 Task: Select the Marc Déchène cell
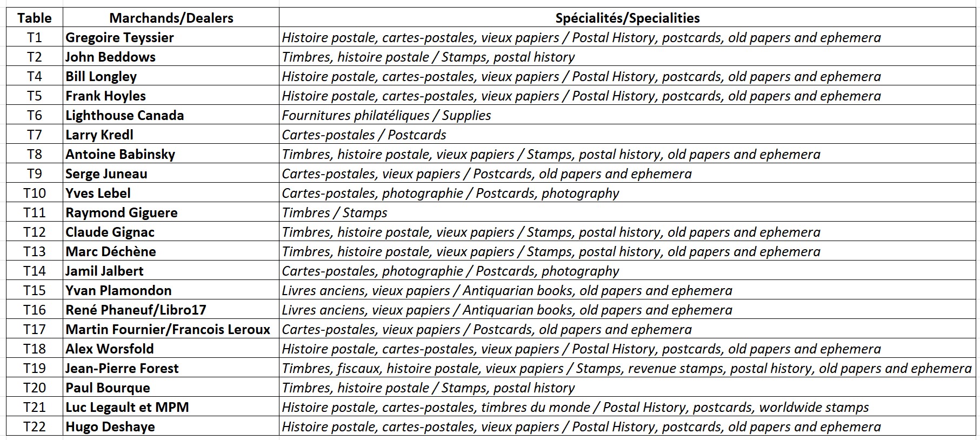coord(171,251)
